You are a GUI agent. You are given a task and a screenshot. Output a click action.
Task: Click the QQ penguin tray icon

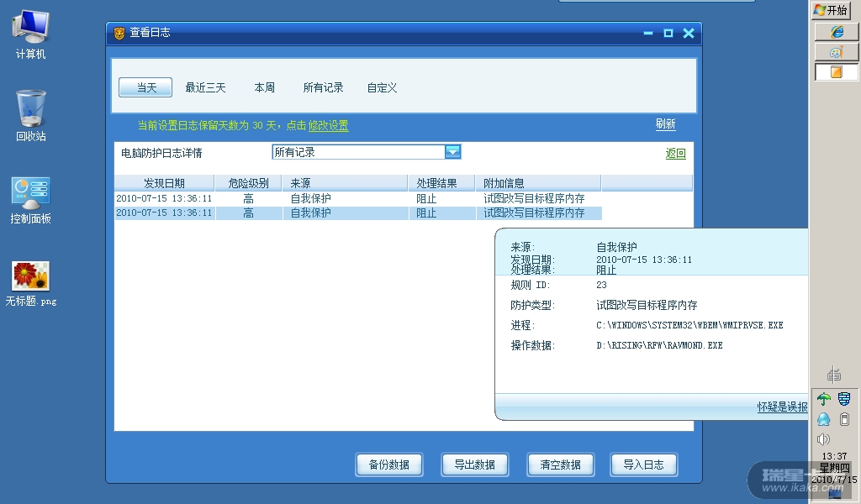click(x=824, y=419)
